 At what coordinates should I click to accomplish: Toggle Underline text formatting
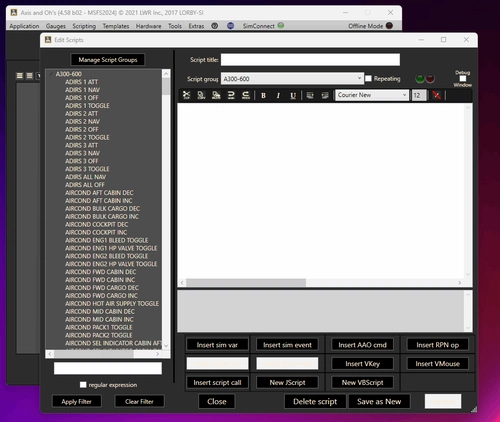293,95
